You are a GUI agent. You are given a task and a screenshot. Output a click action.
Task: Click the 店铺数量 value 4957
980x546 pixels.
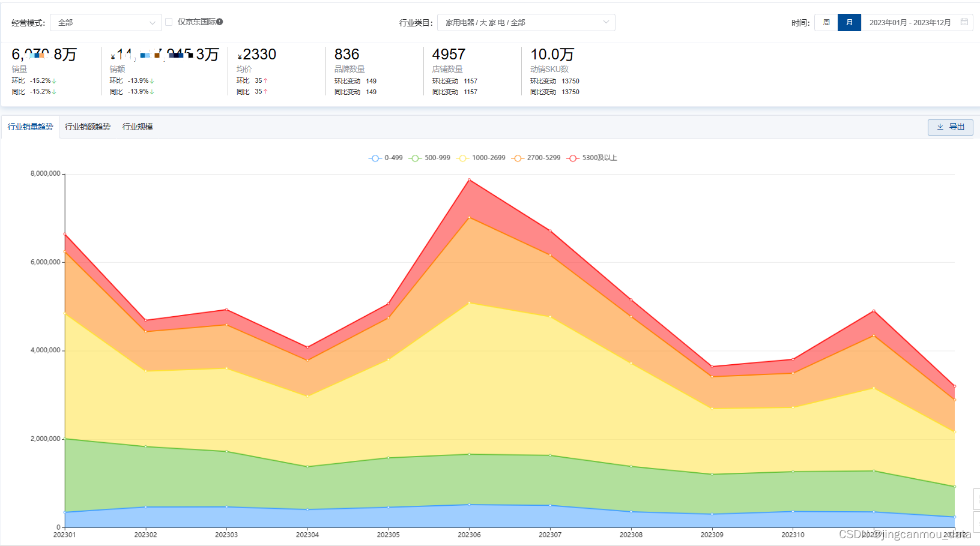coord(449,55)
